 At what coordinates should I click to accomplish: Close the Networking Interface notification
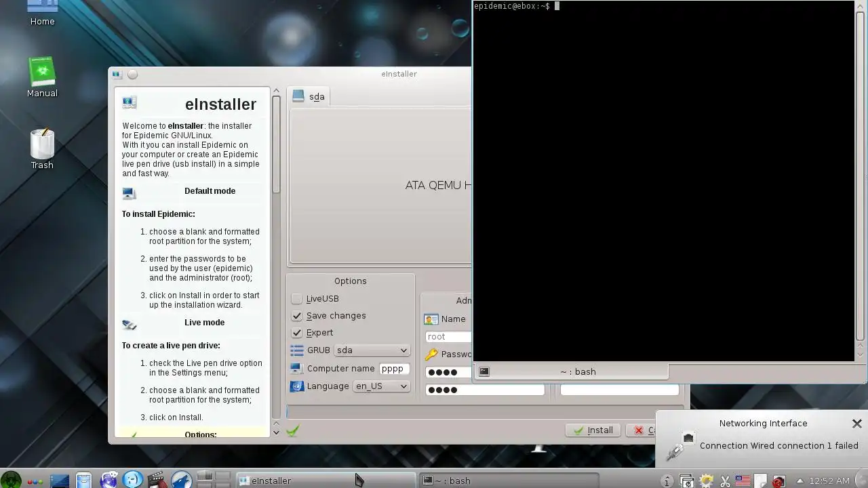856,424
